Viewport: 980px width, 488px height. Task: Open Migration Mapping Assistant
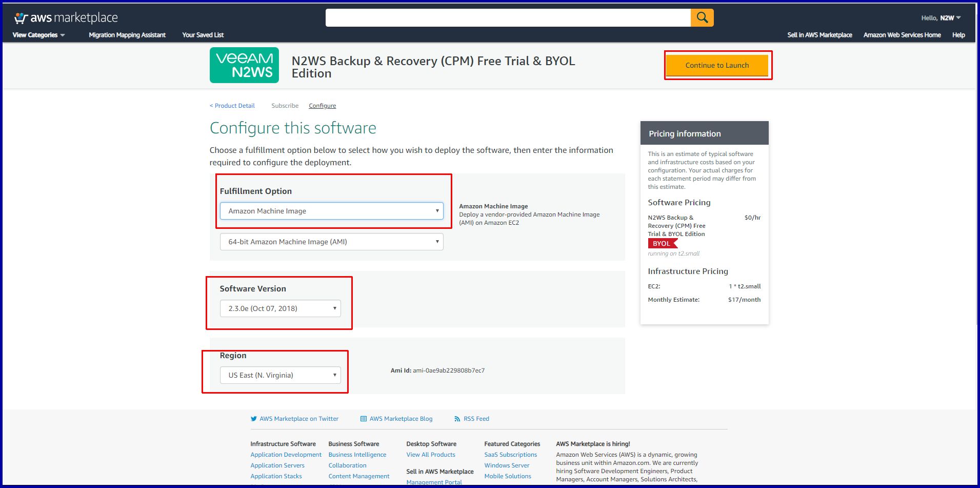[x=127, y=35]
